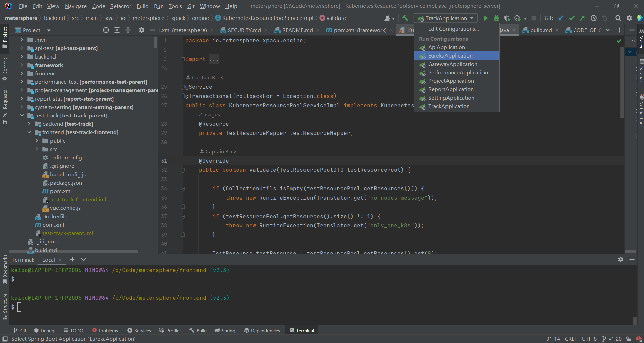Open the Refactor menu
644x343 pixels.
click(120, 6)
